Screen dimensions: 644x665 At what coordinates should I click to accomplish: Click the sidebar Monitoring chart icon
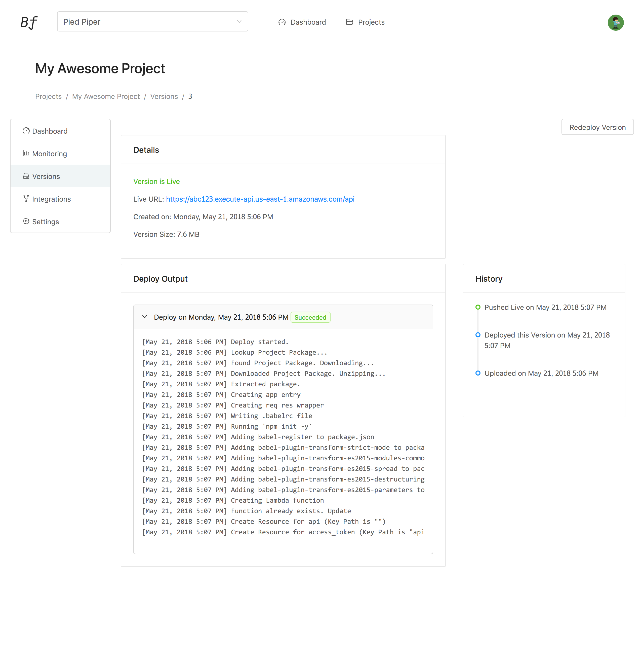26,153
